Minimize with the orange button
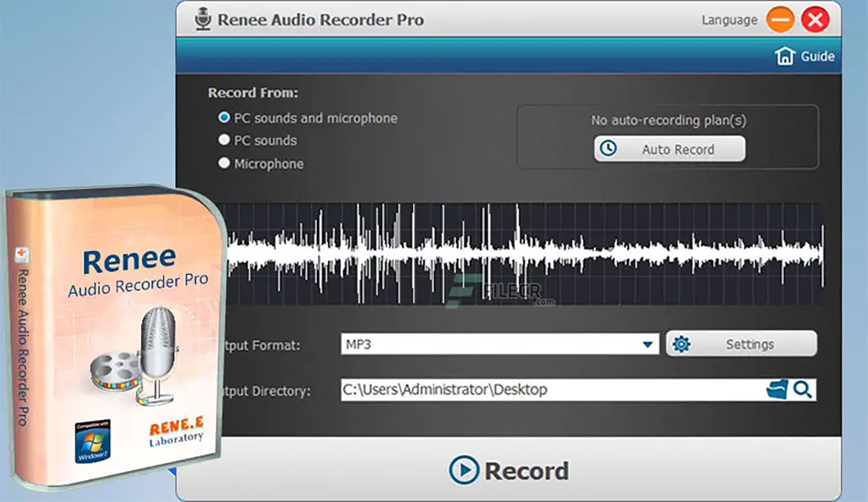Image resolution: width=868 pixels, height=502 pixels. tap(780, 20)
